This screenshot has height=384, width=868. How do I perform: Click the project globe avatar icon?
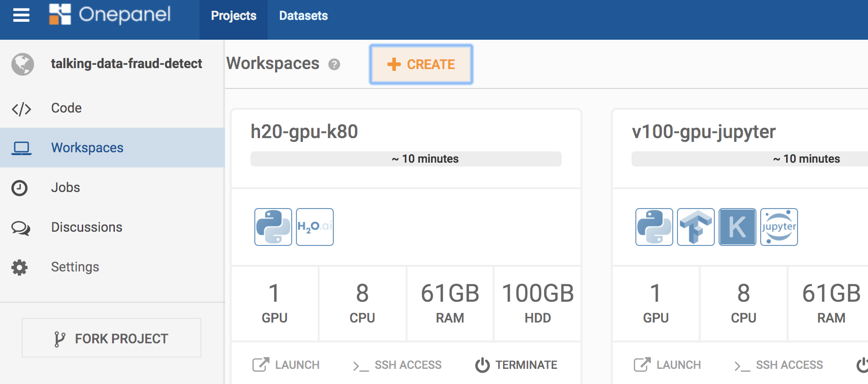coord(23,64)
